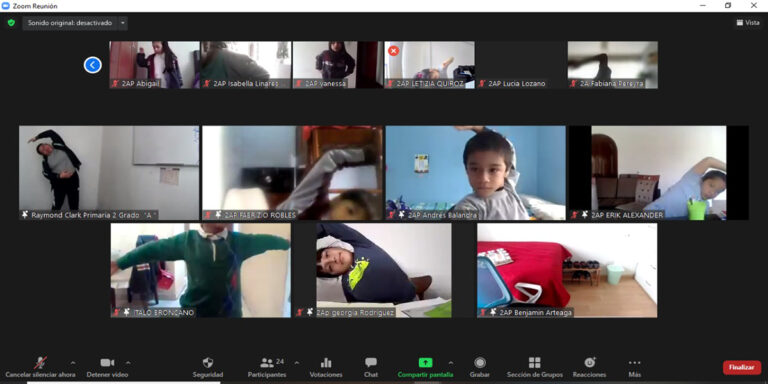Click muted mic icon on Abigail tile
This screenshot has width=768, height=384.
116,84
